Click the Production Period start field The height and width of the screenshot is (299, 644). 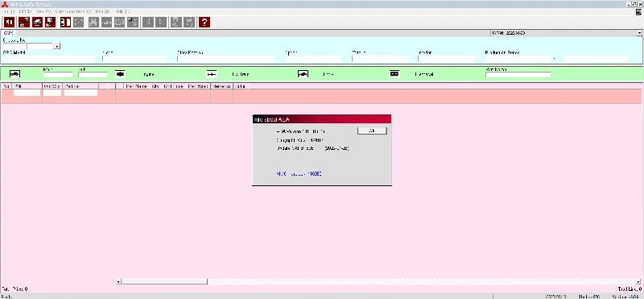point(518,59)
